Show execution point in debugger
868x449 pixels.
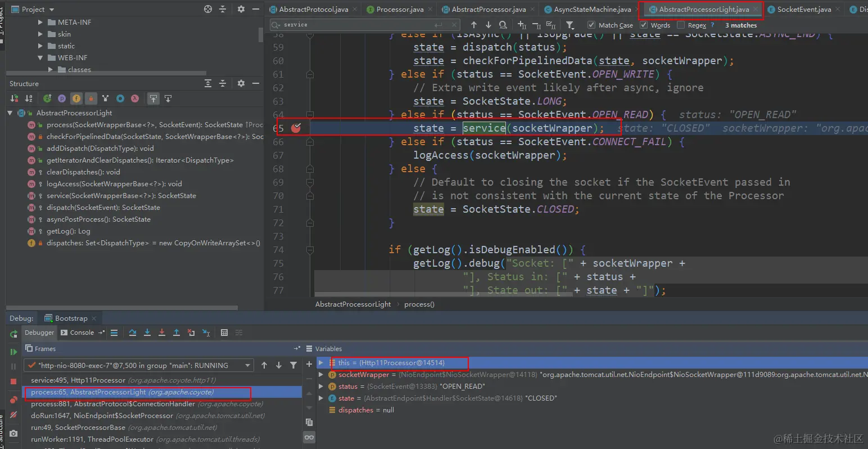coord(114,333)
